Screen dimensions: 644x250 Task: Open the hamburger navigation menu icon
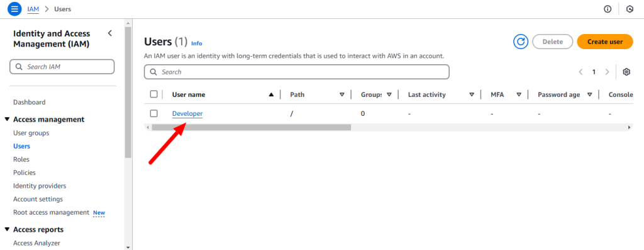point(14,9)
